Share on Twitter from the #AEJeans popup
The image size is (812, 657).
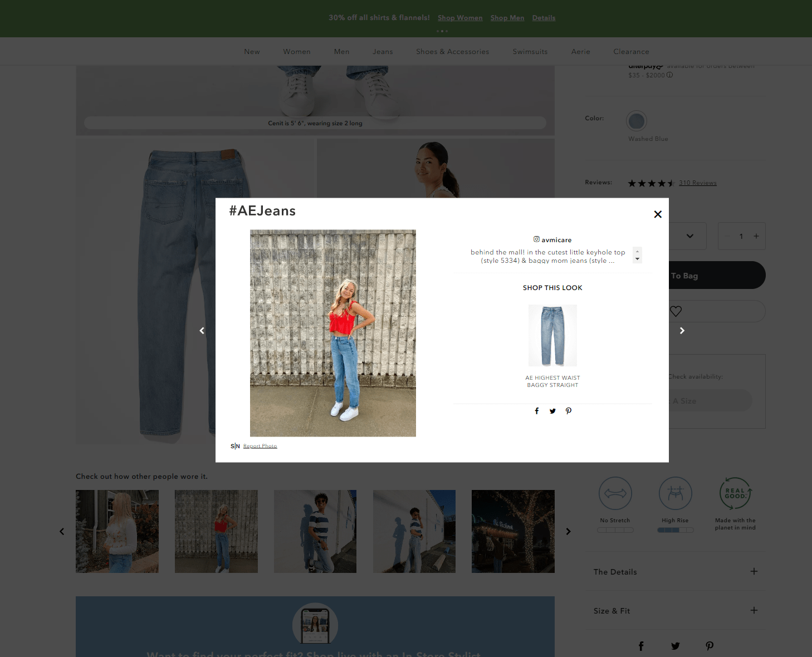(552, 411)
